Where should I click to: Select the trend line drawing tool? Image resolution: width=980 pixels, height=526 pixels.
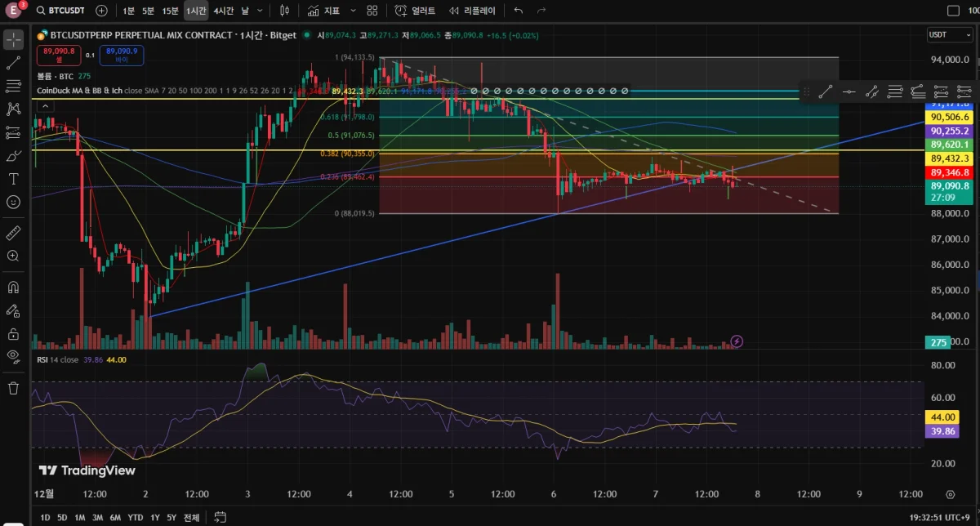click(x=13, y=63)
